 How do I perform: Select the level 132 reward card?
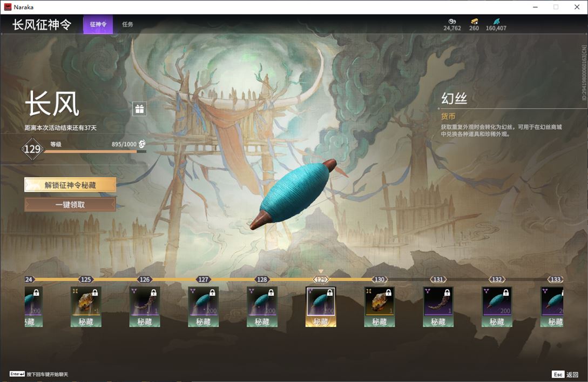(497, 306)
